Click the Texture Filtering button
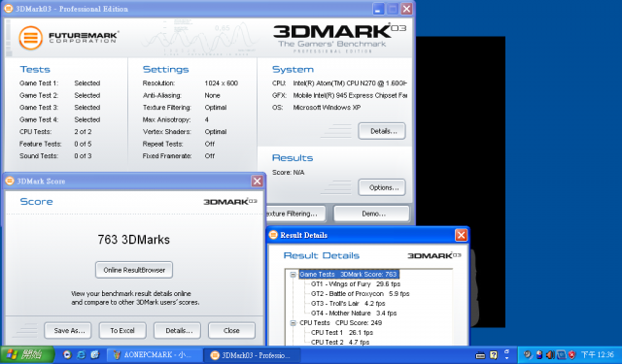 [x=295, y=214]
